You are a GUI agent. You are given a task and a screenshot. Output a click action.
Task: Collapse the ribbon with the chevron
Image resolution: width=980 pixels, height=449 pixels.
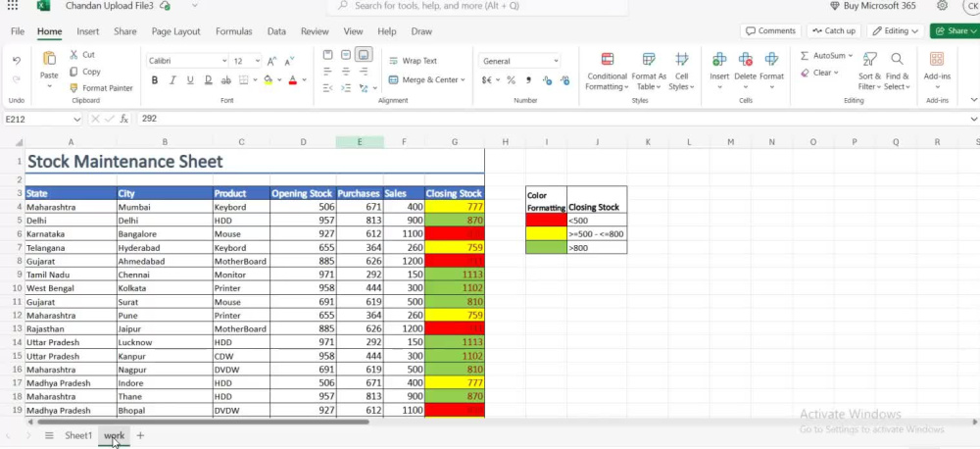pyautogui.click(x=973, y=100)
